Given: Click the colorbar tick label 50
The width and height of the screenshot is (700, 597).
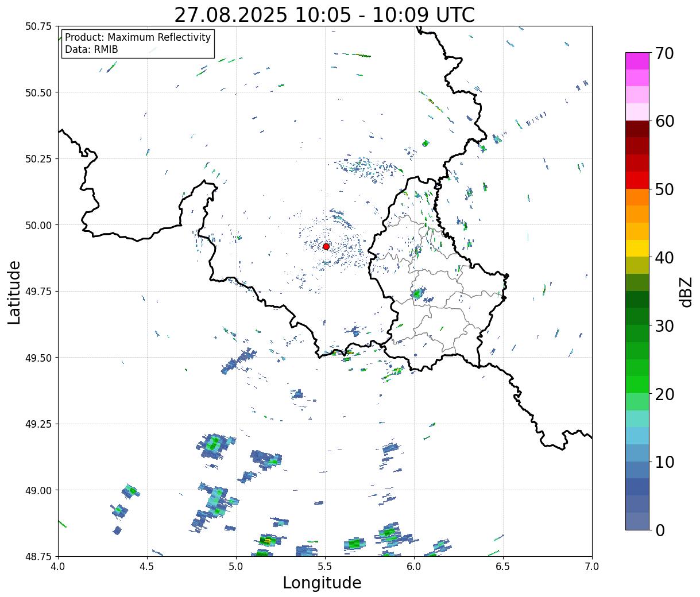Looking at the screenshot, I should (664, 189).
